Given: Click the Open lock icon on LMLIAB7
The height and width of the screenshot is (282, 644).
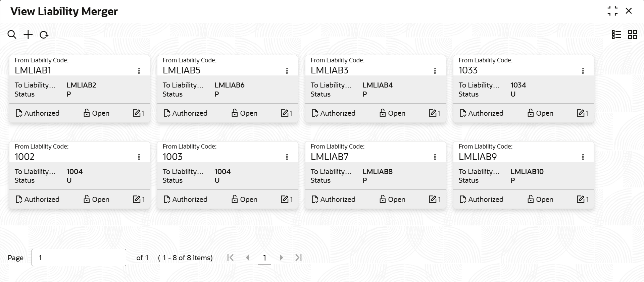Looking at the screenshot, I should [x=383, y=199].
